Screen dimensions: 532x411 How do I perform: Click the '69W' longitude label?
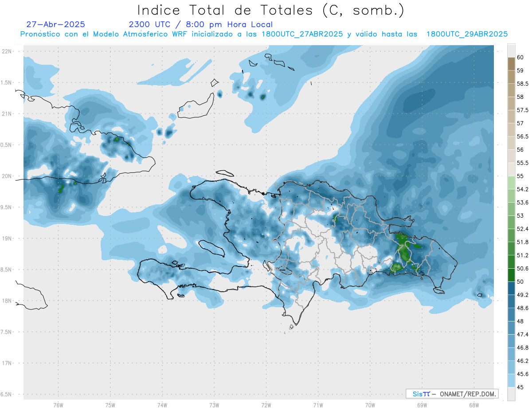pyautogui.click(x=422, y=405)
